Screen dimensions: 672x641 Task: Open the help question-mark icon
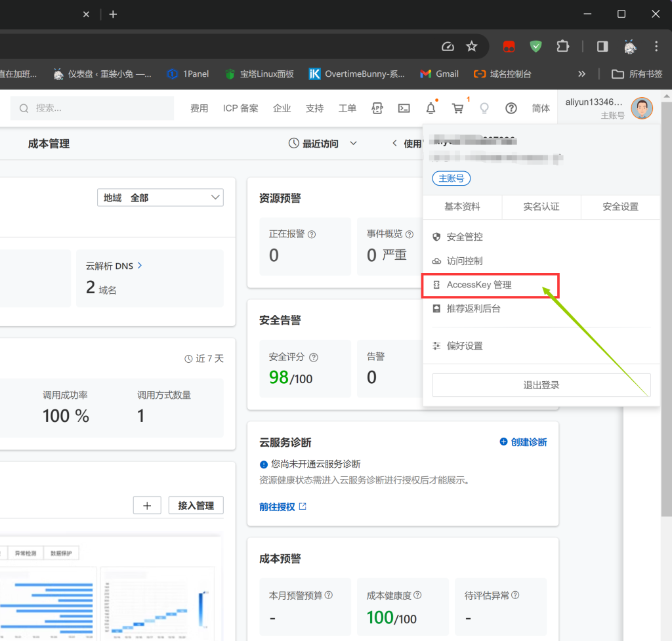coord(511,108)
